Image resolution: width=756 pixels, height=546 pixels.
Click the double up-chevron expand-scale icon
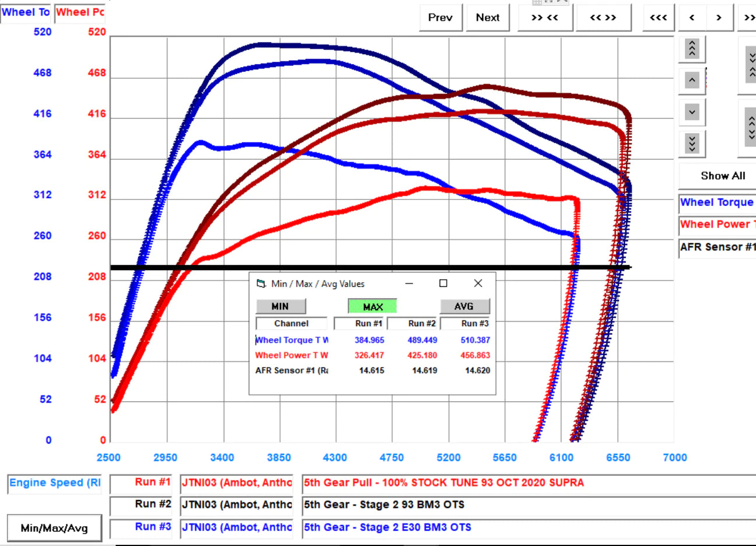[691, 49]
